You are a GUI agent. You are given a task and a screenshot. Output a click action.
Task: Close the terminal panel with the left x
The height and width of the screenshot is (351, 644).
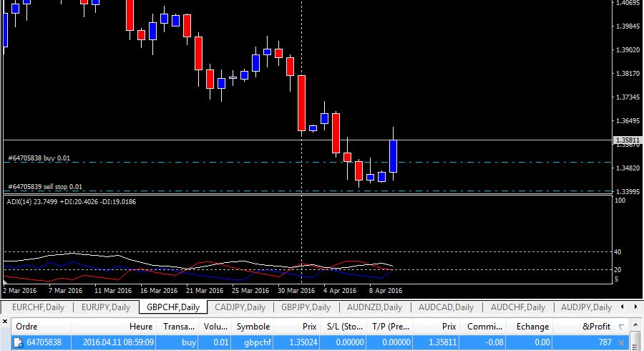tap(5, 321)
